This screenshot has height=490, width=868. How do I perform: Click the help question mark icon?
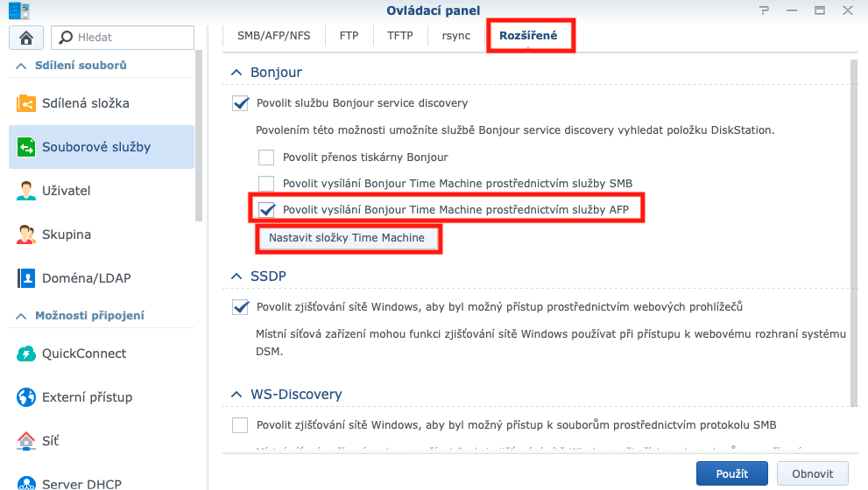[765, 10]
